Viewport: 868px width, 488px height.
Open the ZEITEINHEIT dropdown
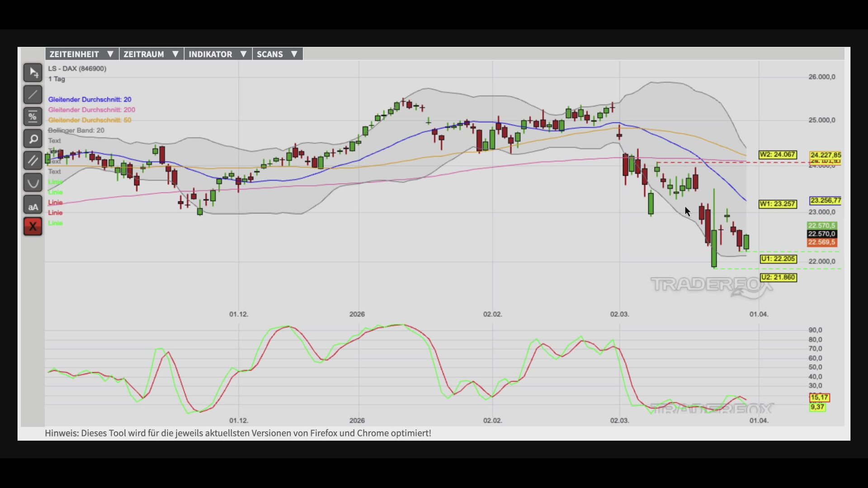[x=81, y=54]
